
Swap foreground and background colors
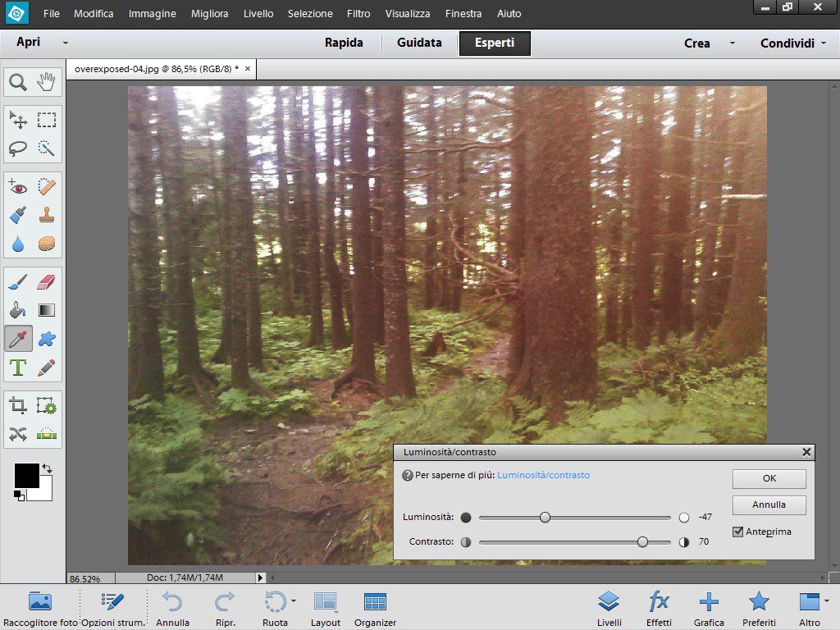47,468
